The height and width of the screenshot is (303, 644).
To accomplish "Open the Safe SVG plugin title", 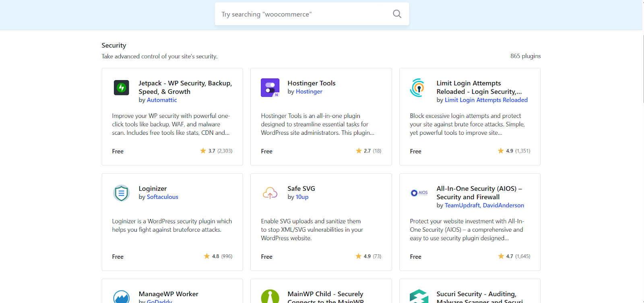I will 301,189.
